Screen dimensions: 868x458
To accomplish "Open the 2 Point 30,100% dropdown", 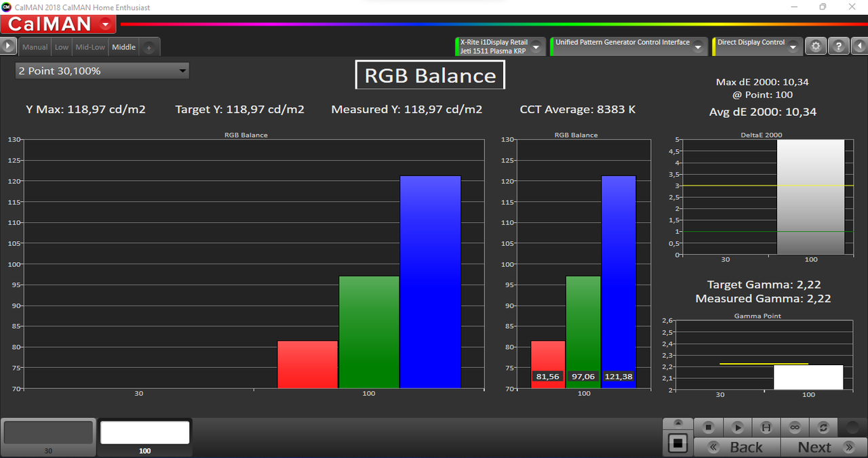I will [102, 70].
